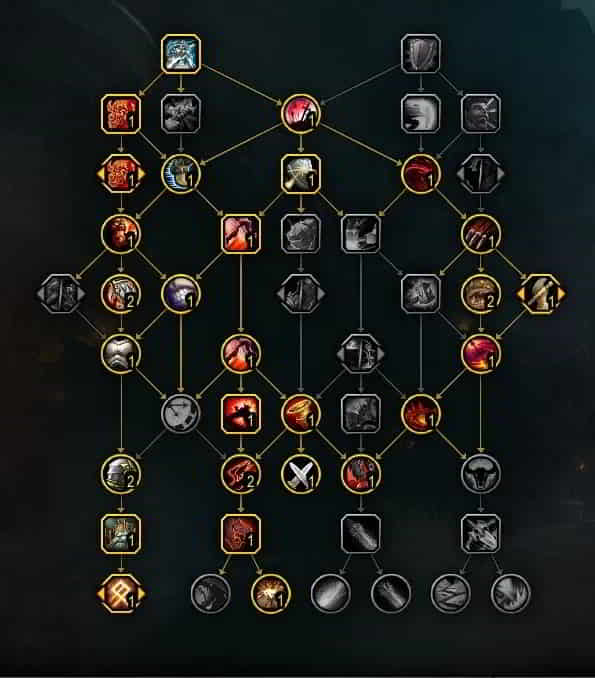Select the glowing blue warrior stance talent

(x=181, y=54)
